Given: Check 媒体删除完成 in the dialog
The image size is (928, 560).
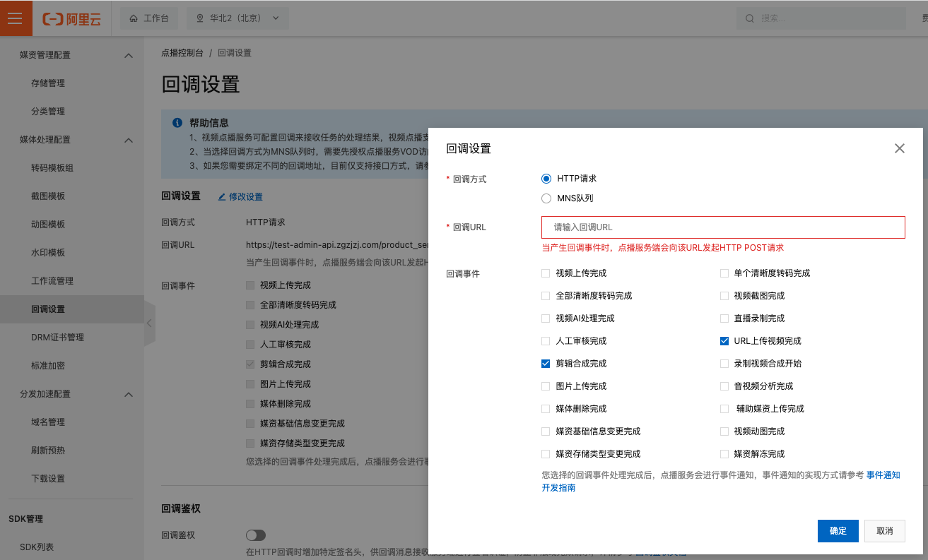Looking at the screenshot, I should click(545, 409).
